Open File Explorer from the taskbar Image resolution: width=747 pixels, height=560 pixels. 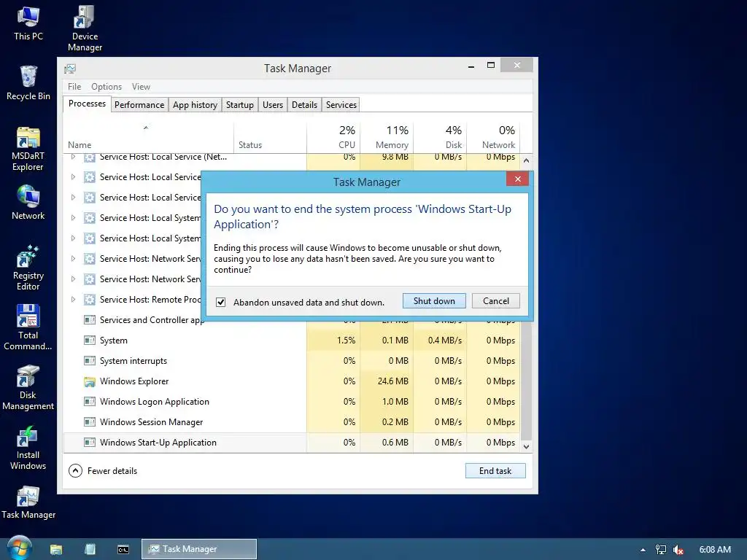point(56,549)
